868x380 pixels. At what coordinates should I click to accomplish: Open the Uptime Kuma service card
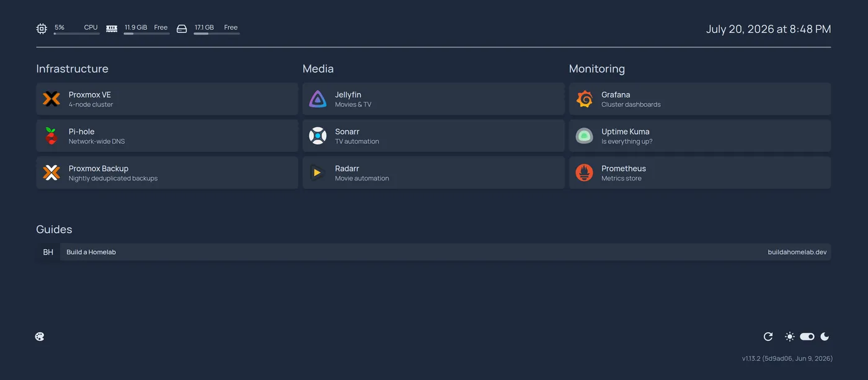tap(700, 136)
